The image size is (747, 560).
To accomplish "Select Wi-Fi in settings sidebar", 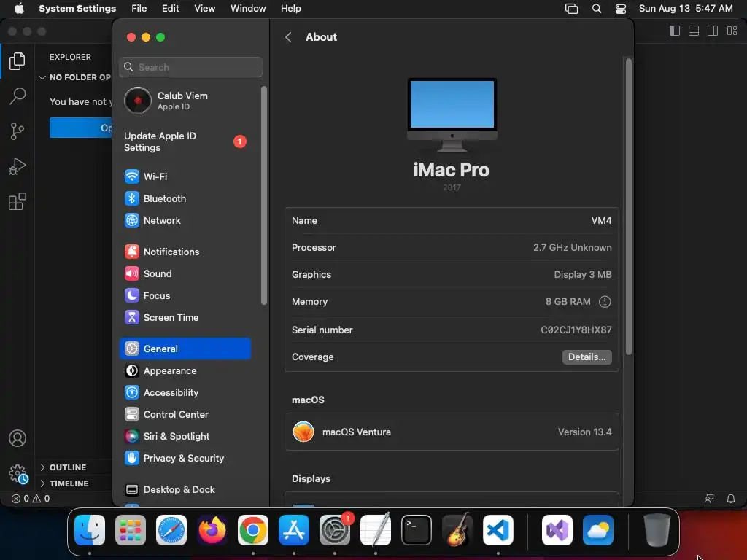I will [x=185, y=176].
